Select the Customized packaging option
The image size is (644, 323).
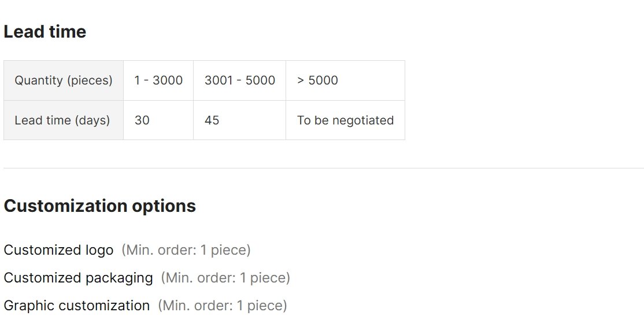point(78,278)
